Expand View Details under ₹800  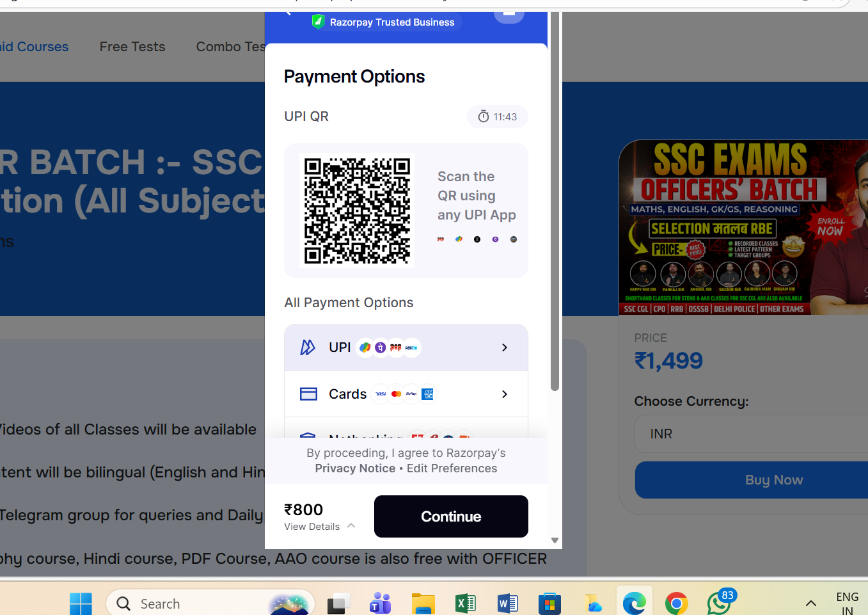(319, 526)
